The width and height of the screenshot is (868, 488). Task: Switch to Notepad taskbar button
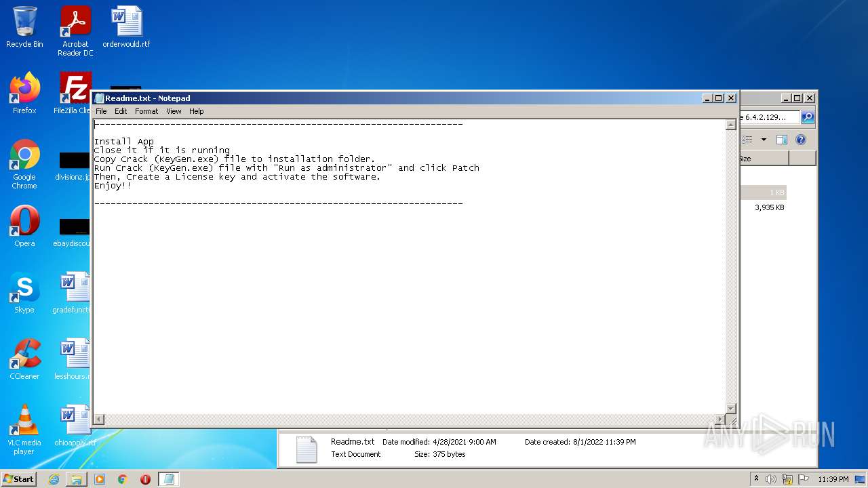(169, 479)
